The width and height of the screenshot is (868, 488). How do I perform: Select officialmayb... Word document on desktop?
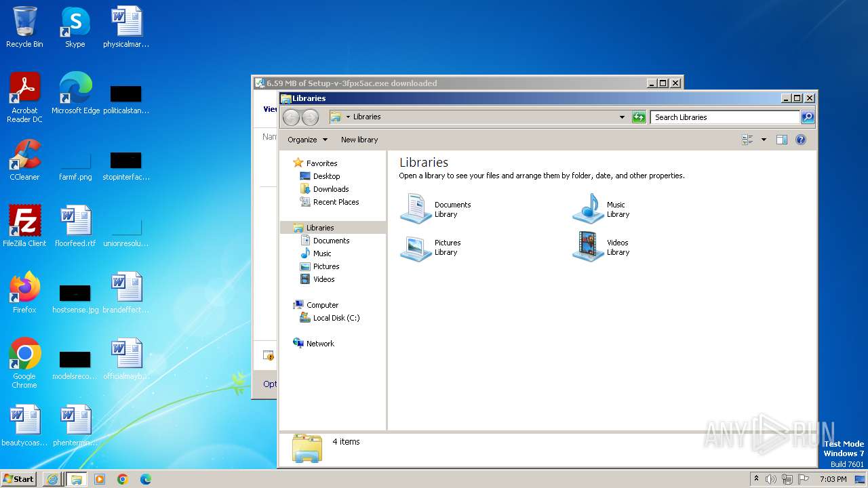coord(126,359)
